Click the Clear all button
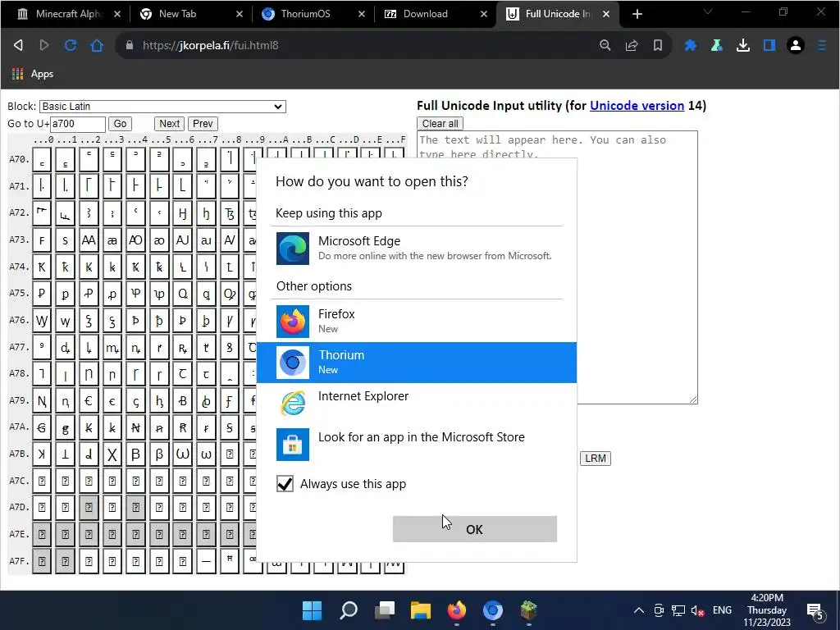 click(440, 124)
